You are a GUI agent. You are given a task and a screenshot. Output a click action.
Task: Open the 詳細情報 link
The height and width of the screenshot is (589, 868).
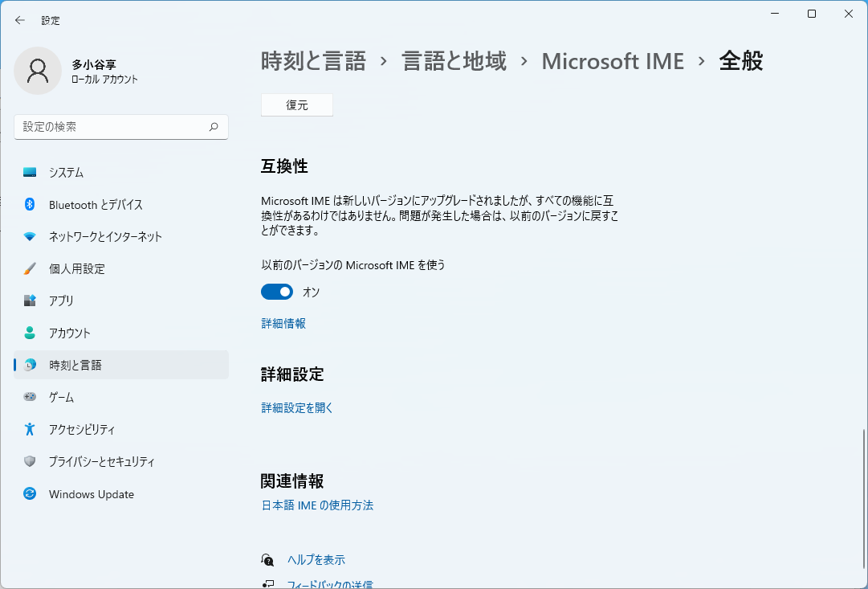[x=283, y=324]
